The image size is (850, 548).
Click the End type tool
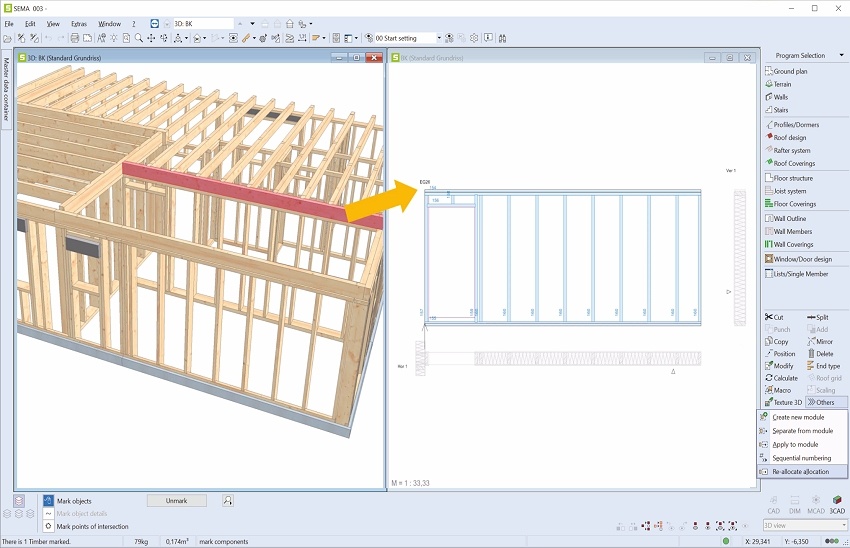pyautogui.click(x=823, y=366)
